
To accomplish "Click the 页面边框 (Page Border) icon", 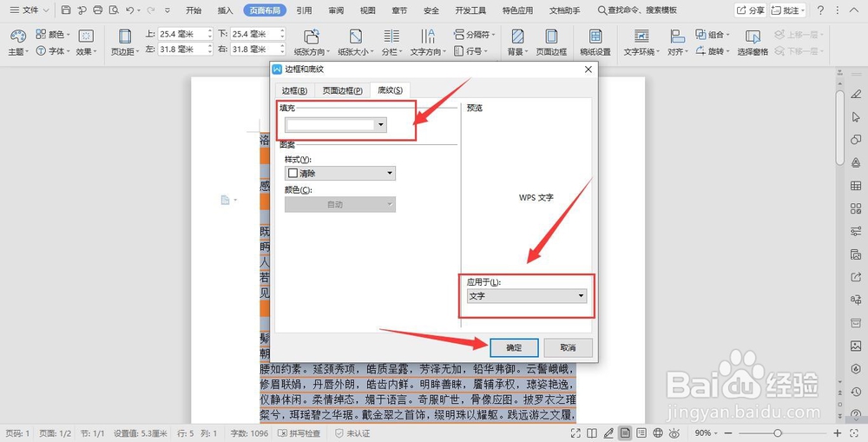I will pos(551,36).
